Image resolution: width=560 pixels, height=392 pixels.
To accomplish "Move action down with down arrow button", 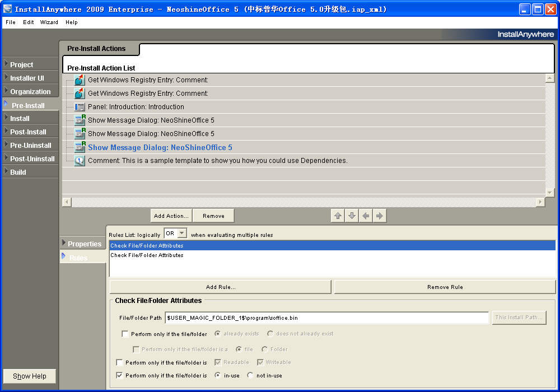I will (352, 216).
